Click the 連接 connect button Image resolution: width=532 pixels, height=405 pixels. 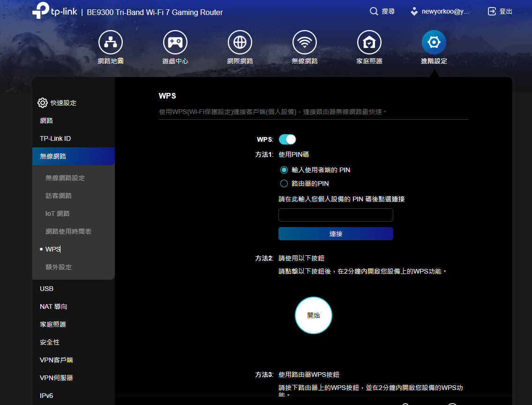coord(336,234)
